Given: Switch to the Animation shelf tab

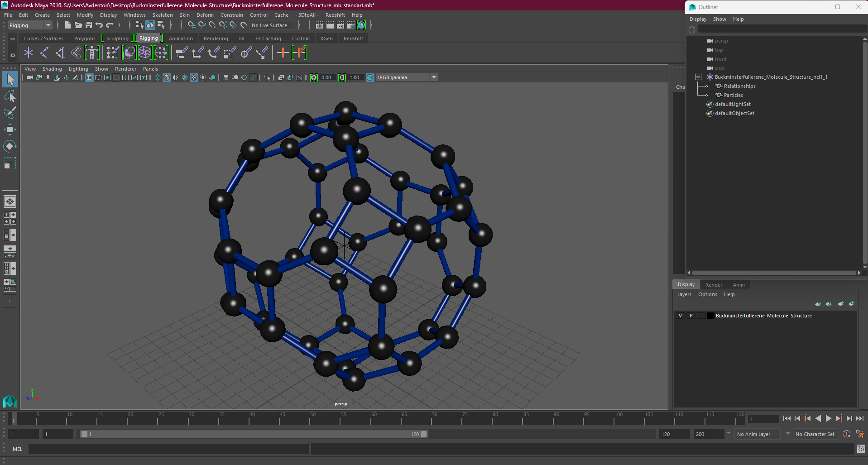Looking at the screenshot, I should pyautogui.click(x=181, y=38).
